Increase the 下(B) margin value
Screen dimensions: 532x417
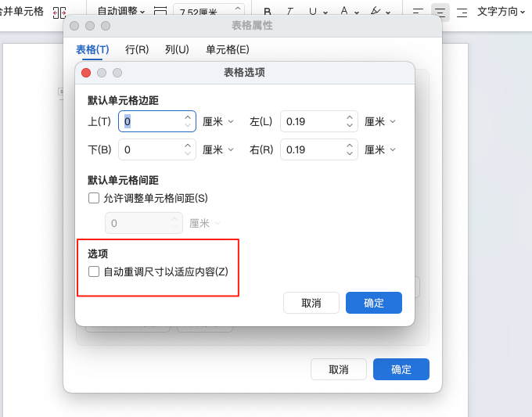click(x=188, y=146)
